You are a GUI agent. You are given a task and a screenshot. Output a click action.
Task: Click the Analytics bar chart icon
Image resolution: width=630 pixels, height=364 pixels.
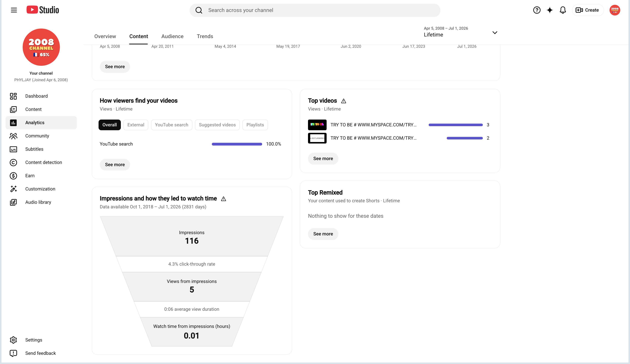[13, 122]
